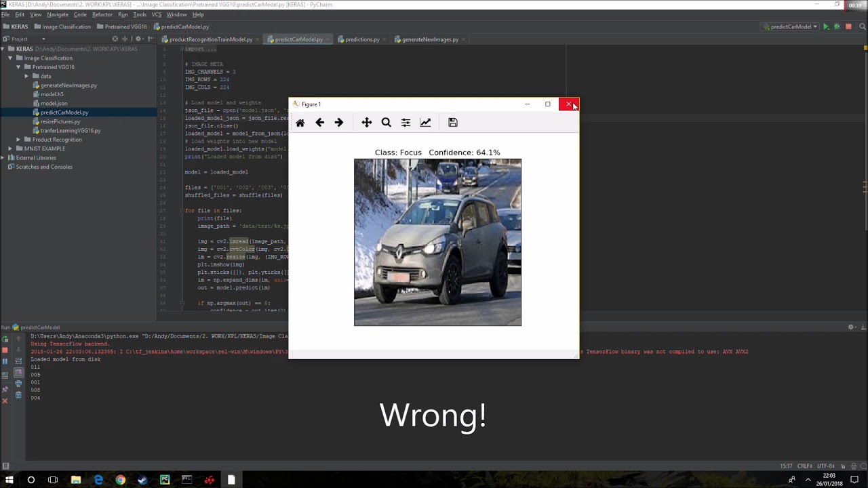Viewport: 868px width, 488px height.
Task: Open the Navigate menu
Action: 58,14
